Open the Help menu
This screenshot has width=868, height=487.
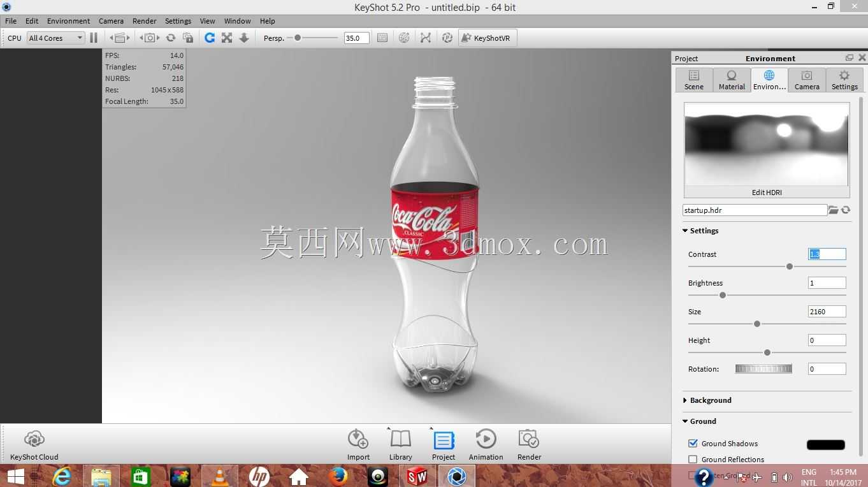268,21
